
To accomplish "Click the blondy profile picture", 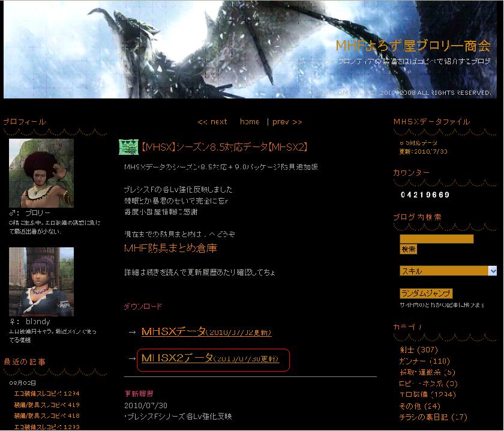I will 41,282.
